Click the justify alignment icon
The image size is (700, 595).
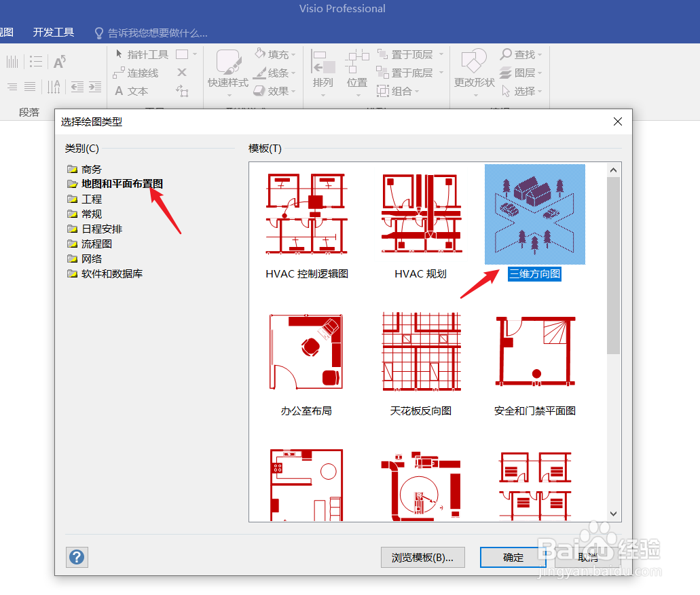pos(30,87)
